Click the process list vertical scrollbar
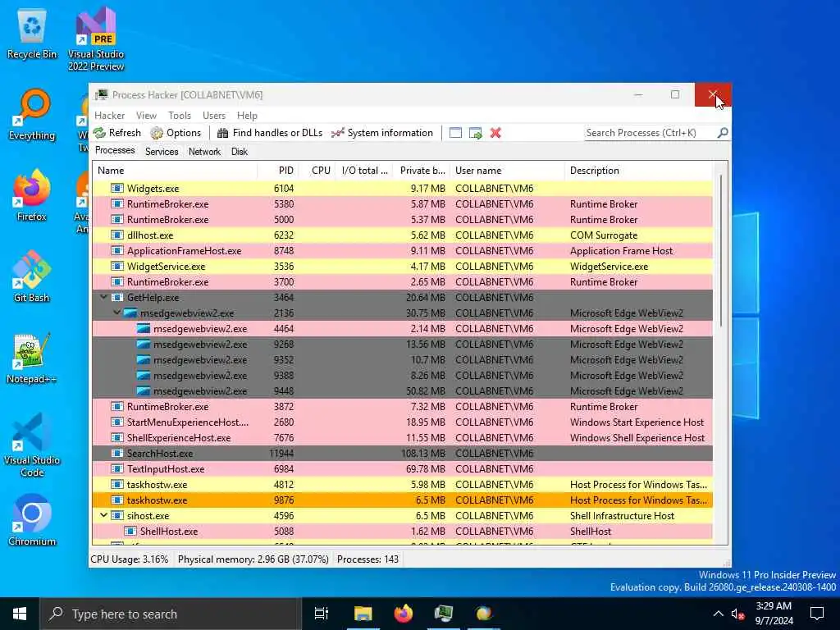840x630 pixels. [720, 250]
